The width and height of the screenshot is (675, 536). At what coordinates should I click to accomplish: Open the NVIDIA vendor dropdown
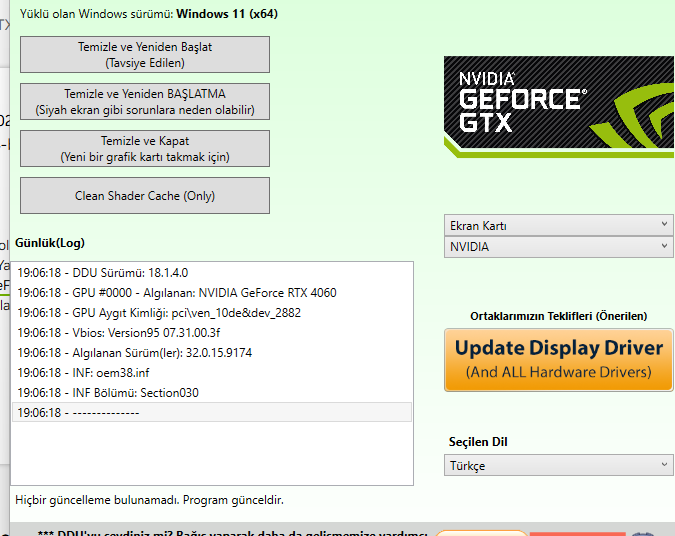pyautogui.click(x=558, y=247)
